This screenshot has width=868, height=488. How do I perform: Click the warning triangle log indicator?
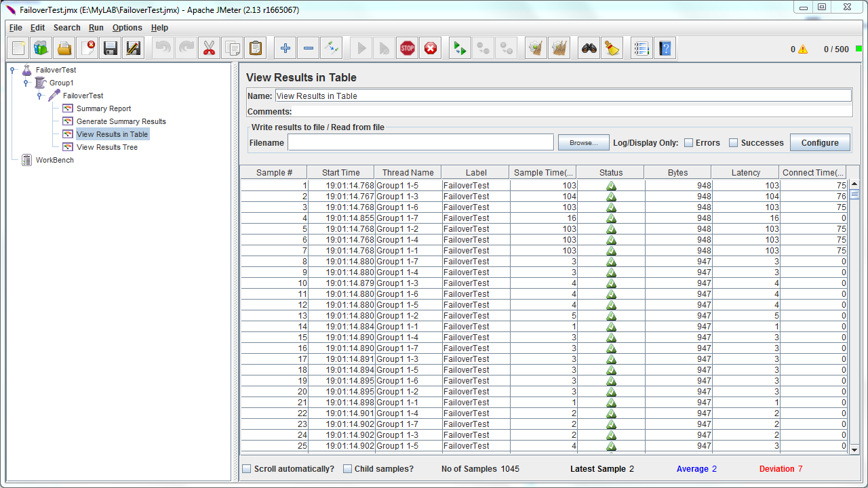coord(803,49)
